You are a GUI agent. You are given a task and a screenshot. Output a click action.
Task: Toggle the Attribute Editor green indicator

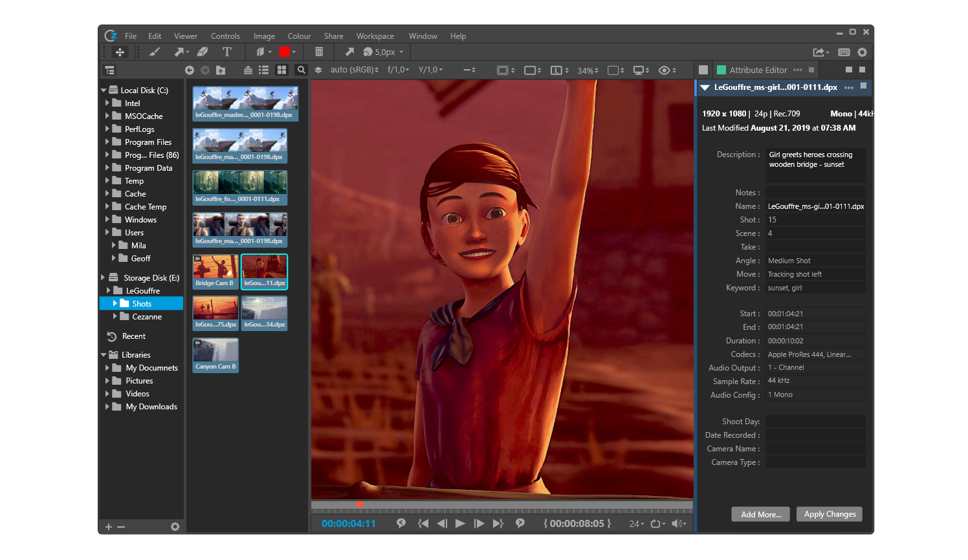tap(721, 70)
